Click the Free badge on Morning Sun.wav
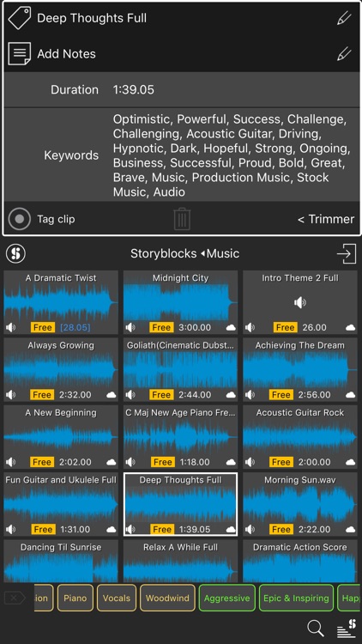The width and height of the screenshot is (362, 644). pyautogui.click(x=281, y=530)
